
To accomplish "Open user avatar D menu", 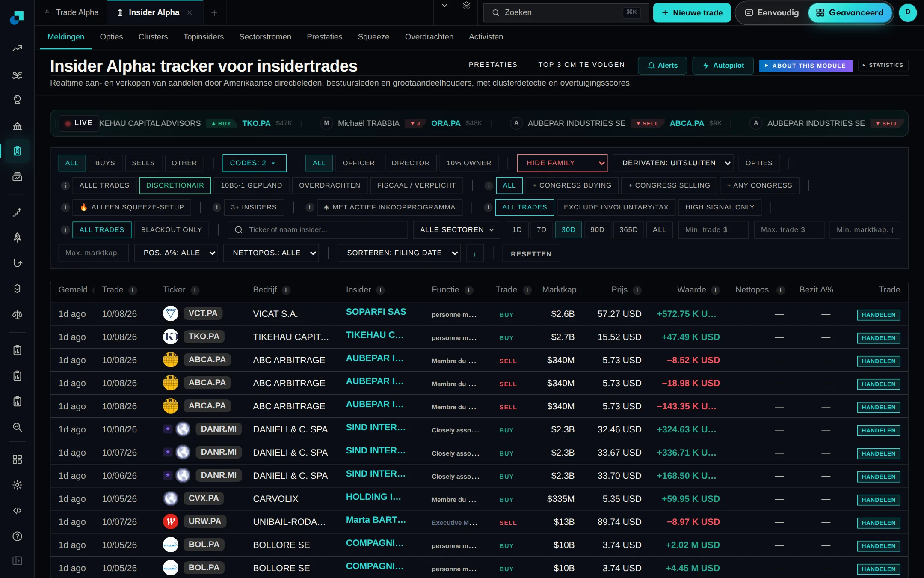I will (x=908, y=13).
